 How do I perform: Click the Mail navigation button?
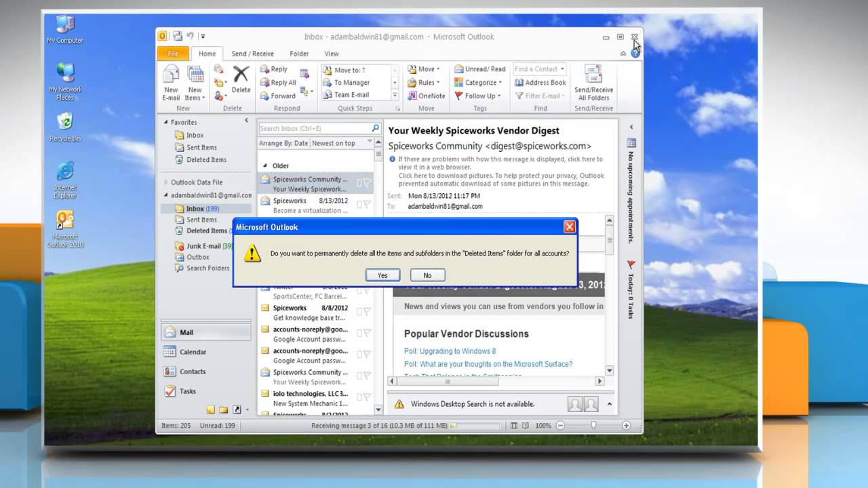(206, 332)
